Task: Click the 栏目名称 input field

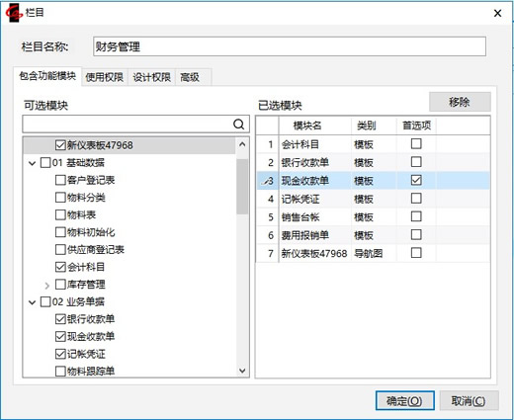Action: click(290, 46)
